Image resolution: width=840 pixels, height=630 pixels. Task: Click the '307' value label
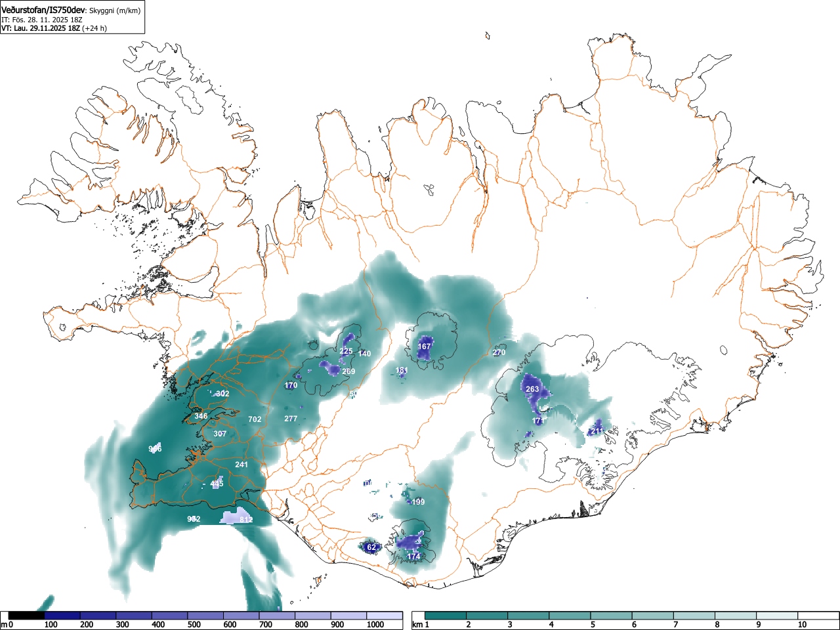[x=220, y=434]
